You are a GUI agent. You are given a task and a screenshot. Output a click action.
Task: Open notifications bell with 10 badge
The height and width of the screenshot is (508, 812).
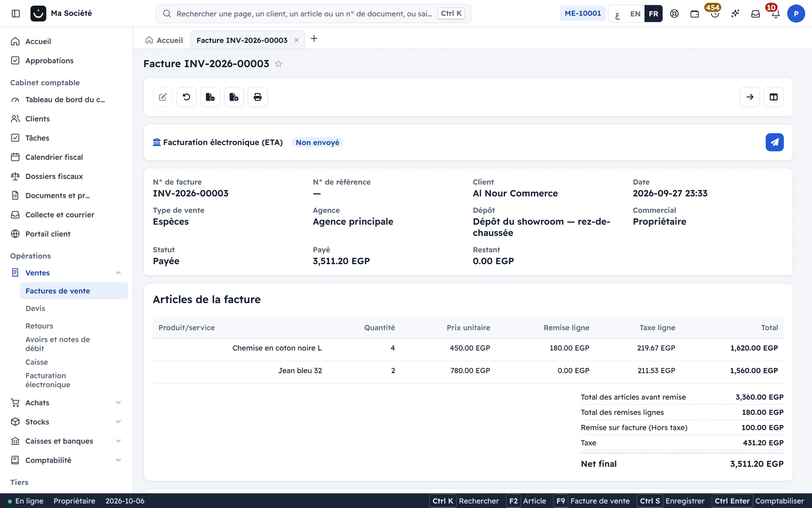coord(775,14)
